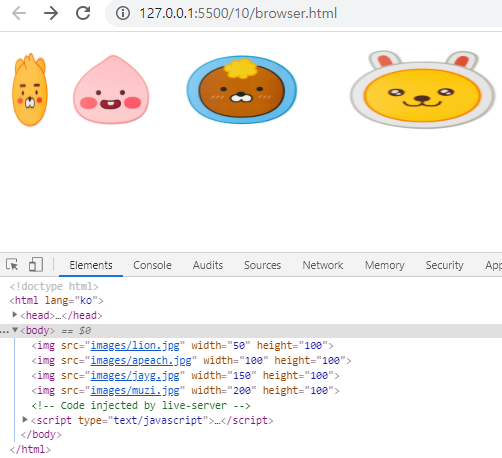Select the closing /html tag
Viewport: 502px width, 458px height.
(30, 449)
